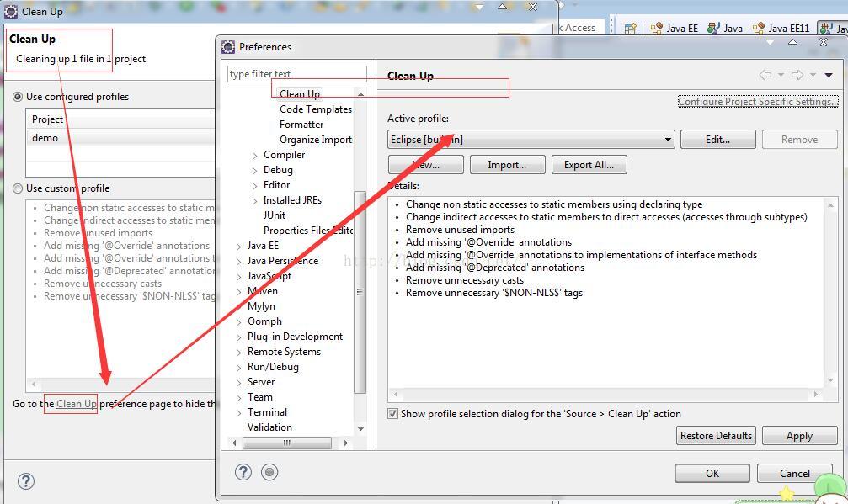
Task: Expand the Terminal tree node
Action: [x=238, y=412]
